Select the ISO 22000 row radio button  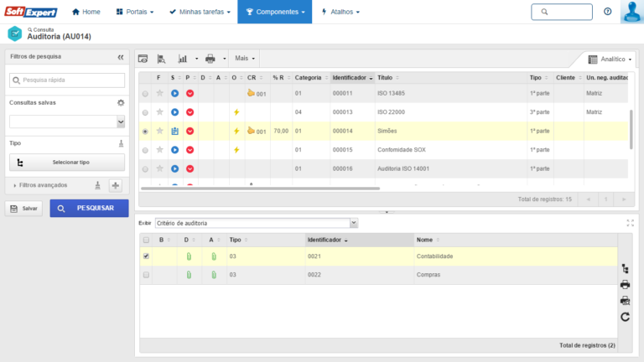click(x=146, y=112)
